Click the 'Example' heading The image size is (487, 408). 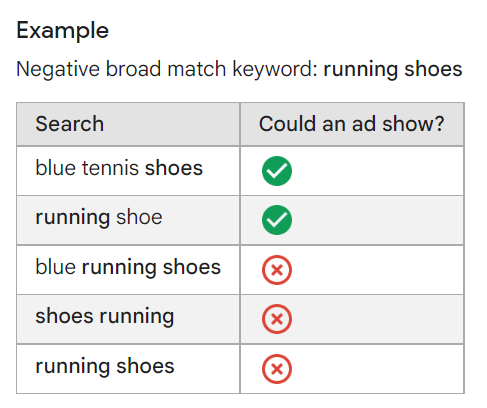coord(63,31)
